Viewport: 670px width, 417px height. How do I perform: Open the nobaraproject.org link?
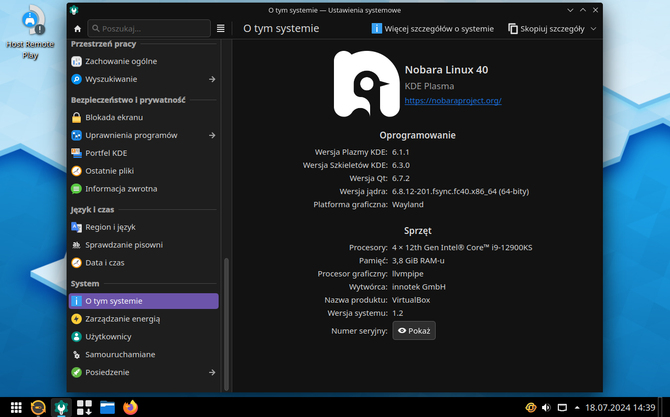[453, 101]
